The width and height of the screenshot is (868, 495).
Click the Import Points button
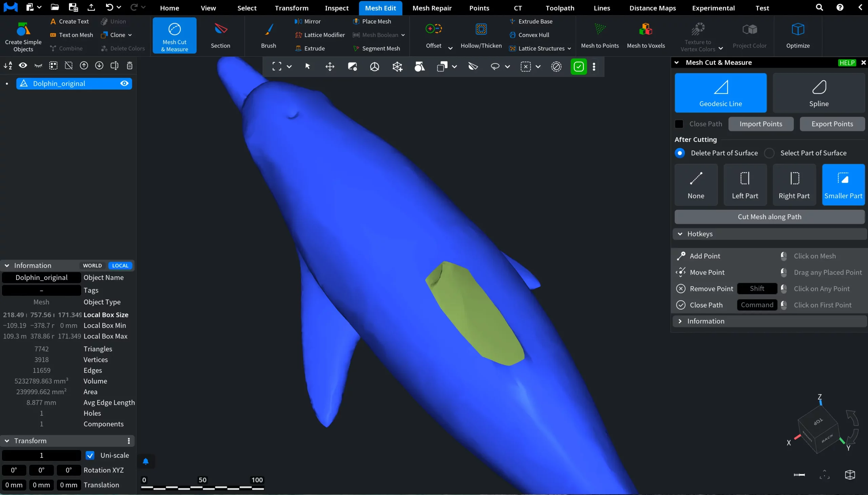pyautogui.click(x=760, y=124)
